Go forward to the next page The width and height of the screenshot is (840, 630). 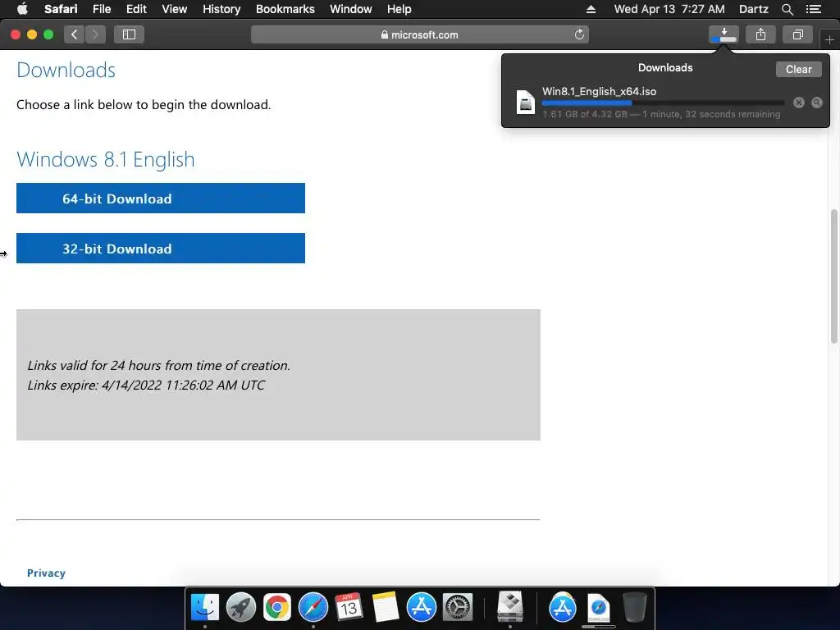tap(95, 34)
